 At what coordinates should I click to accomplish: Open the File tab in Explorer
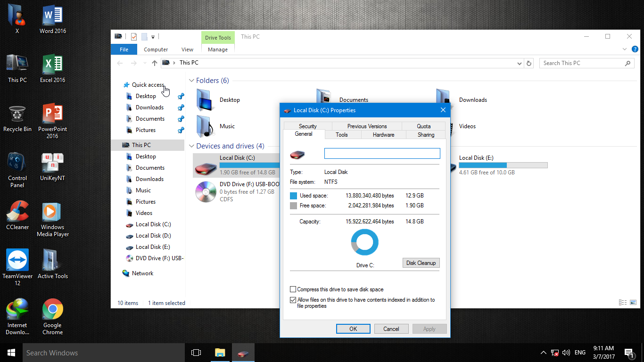click(124, 49)
